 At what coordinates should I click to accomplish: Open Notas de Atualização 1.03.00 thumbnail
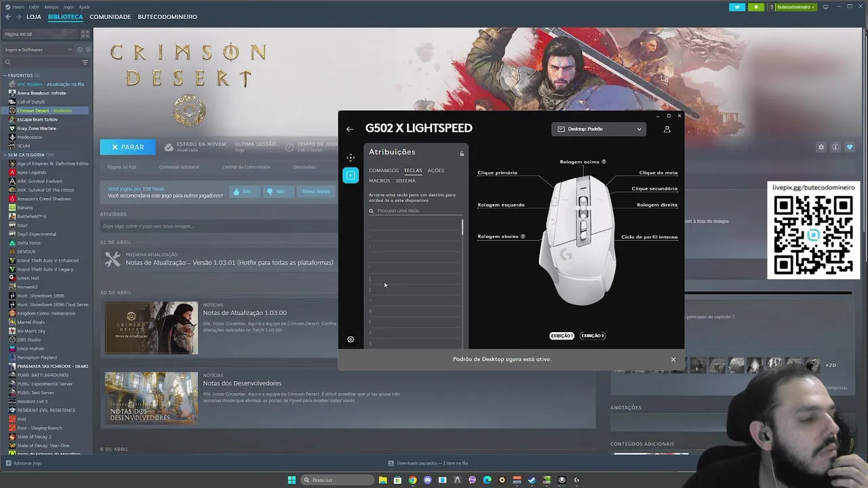click(x=151, y=328)
